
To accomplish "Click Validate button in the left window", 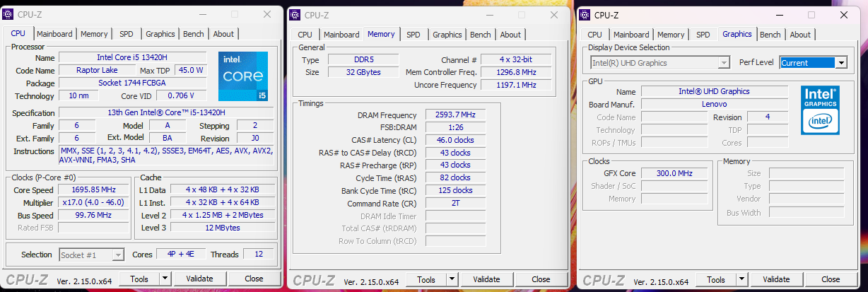I will point(199,279).
